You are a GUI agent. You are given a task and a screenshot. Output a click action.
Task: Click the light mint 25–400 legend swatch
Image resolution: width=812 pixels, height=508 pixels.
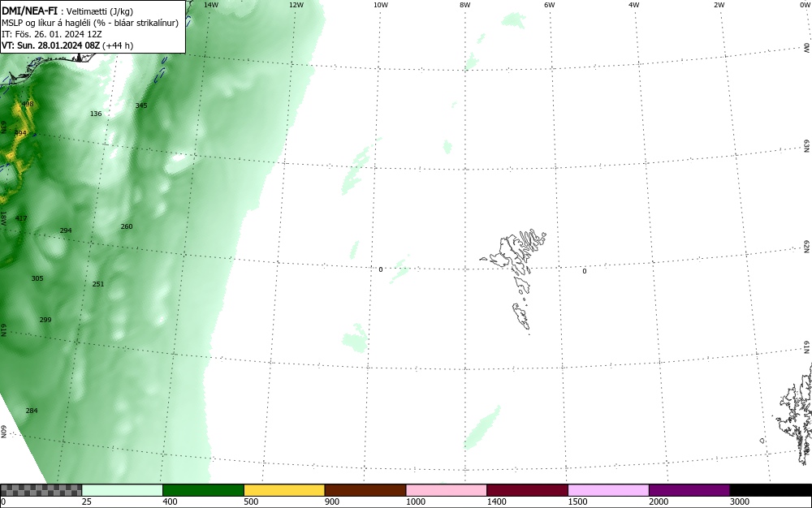click(x=123, y=490)
